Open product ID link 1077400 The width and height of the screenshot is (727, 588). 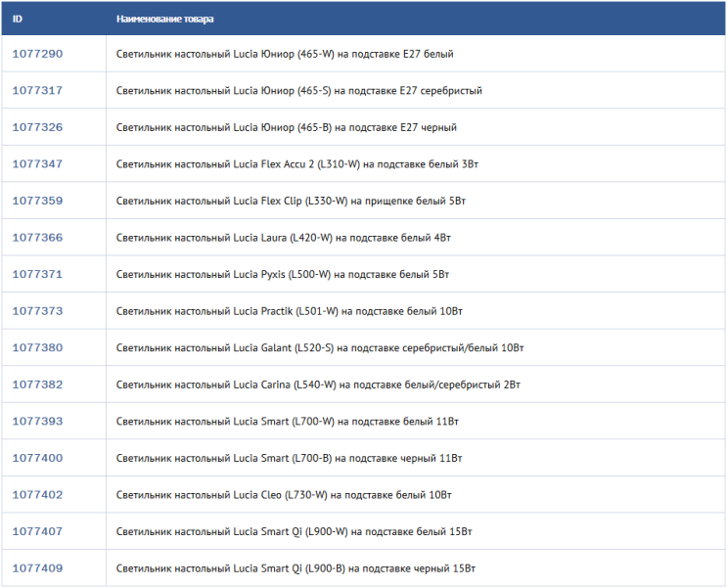37,458
